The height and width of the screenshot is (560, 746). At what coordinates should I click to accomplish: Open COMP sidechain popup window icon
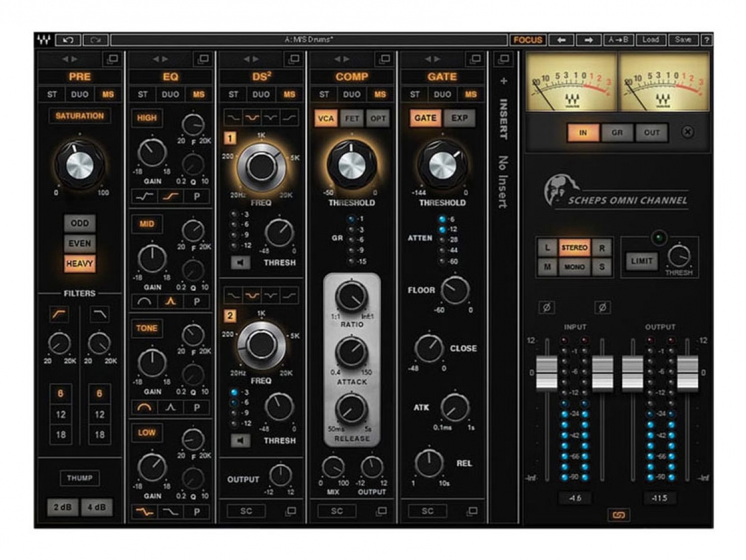(381, 511)
